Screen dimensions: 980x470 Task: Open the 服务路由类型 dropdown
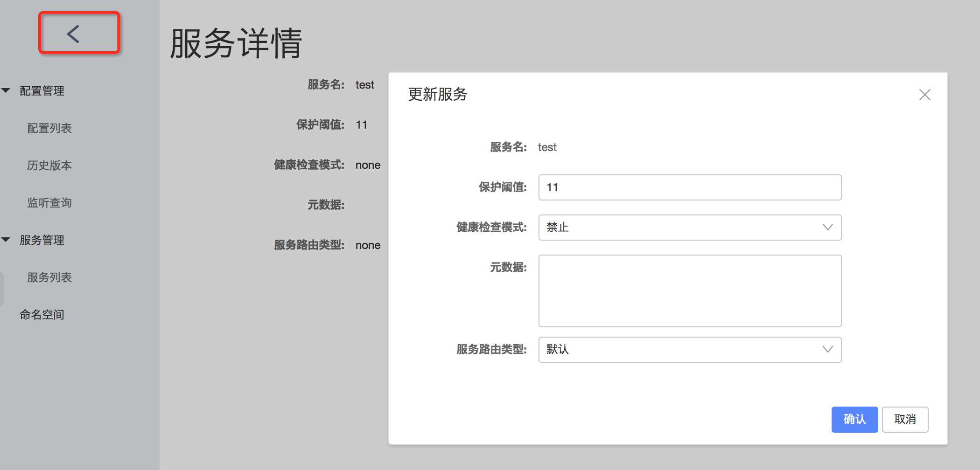690,350
